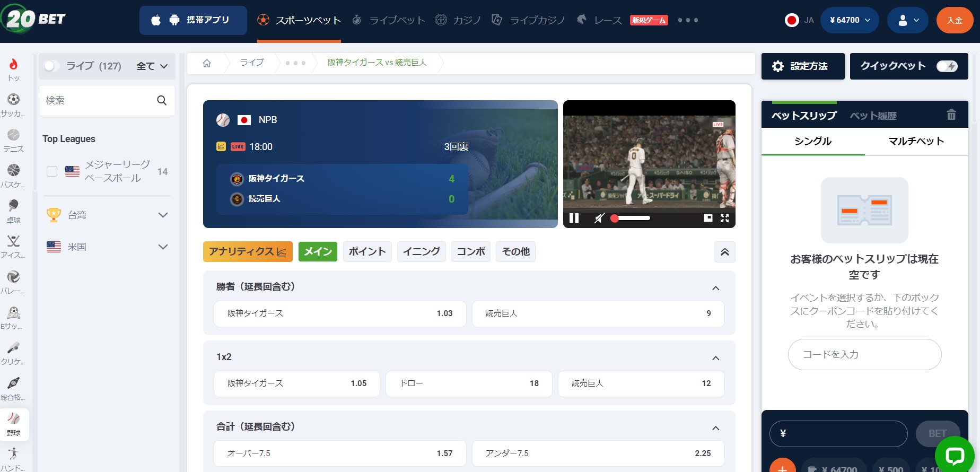Select the tennis sidebar icon

pyautogui.click(x=14, y=135)
